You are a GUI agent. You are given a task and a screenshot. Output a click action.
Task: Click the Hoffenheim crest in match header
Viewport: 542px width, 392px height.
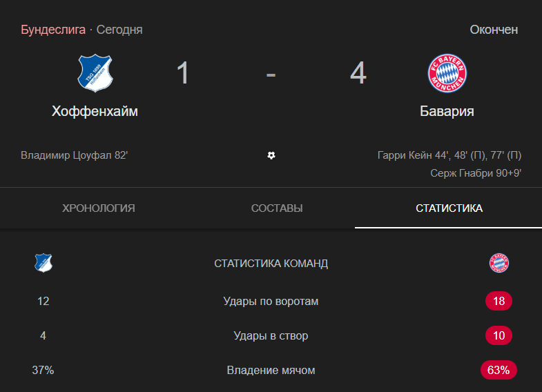(x=95, y=72)
